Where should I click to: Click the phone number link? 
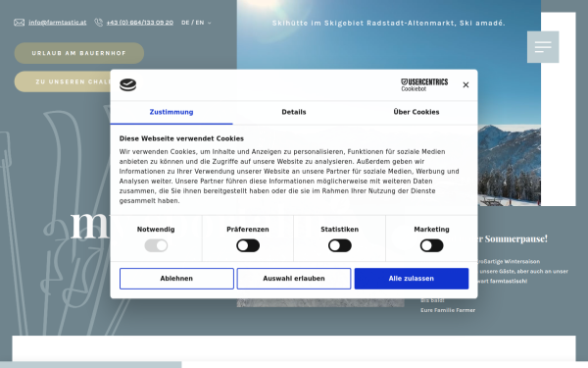[x=140, y=23]
